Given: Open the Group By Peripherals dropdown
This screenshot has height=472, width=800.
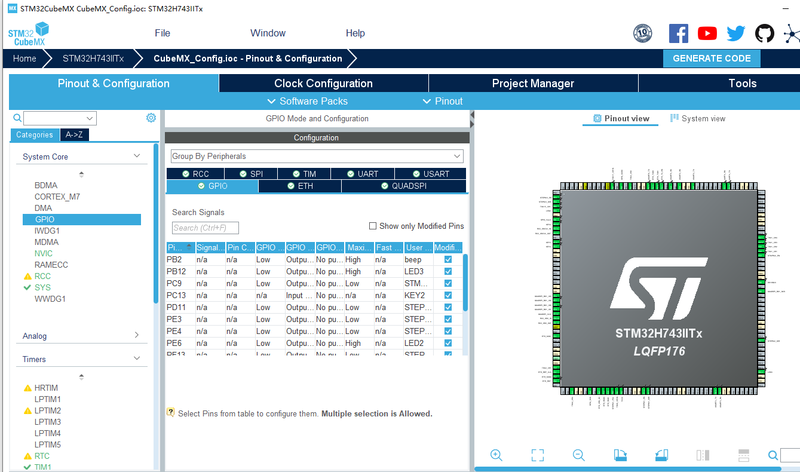Looking at the screenshot, I should (x=317, y=156).
